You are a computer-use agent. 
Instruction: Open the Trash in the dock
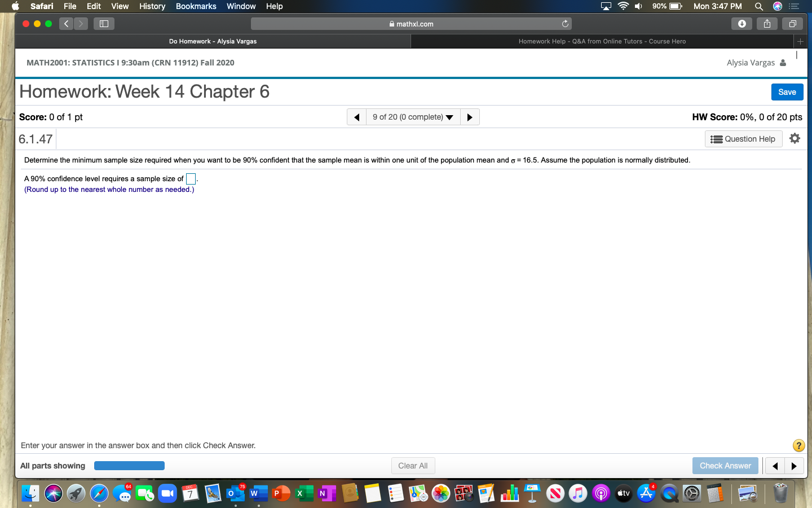click(780, 493)
